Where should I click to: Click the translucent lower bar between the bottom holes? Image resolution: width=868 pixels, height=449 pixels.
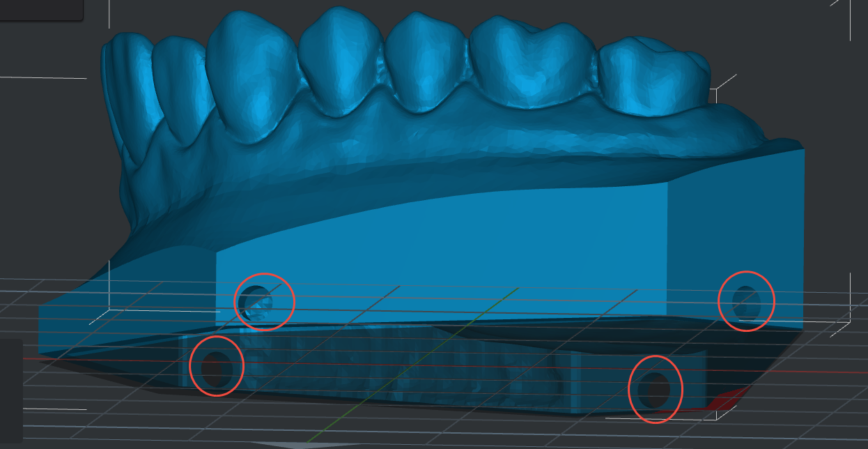click(418, 370)
